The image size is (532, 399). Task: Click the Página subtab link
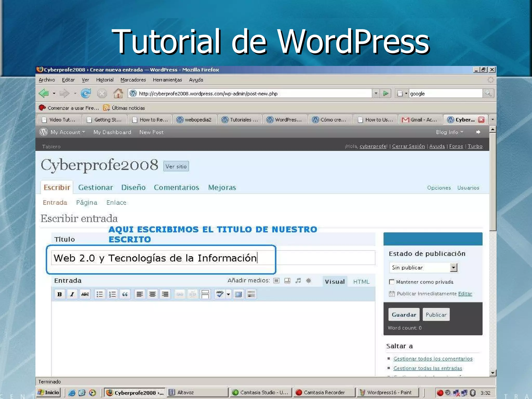(x=87, y=203)
